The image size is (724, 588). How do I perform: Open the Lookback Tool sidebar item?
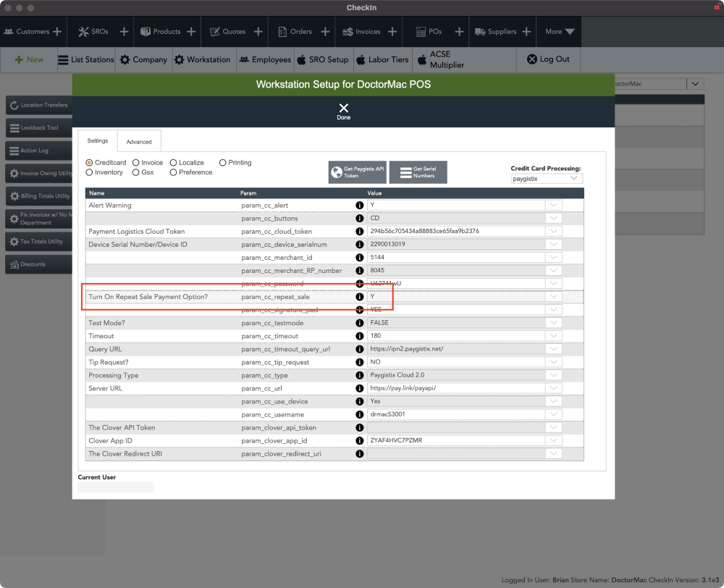click(38, 127)
